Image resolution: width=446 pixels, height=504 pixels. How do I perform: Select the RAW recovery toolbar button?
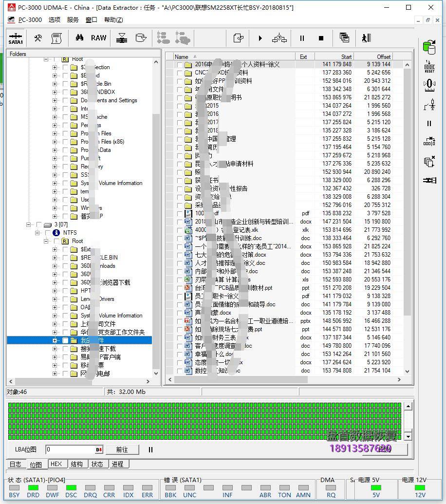pos(98,38)
